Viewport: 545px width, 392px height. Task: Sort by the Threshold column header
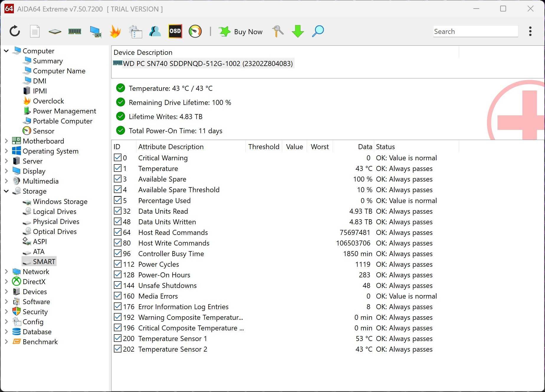click(x=264, y=146)
